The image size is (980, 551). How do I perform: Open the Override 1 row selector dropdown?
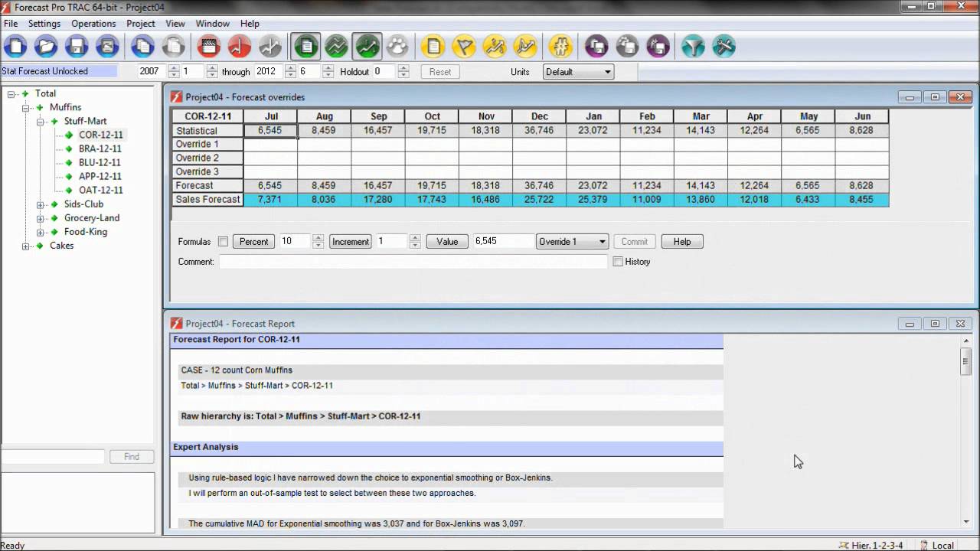[572, 242]
